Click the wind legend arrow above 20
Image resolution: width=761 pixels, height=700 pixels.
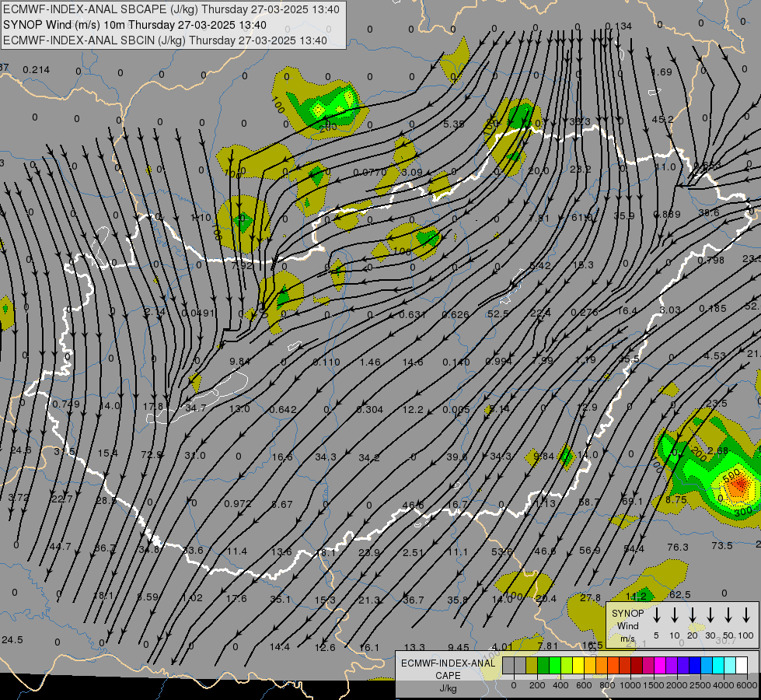coord(692,615)
